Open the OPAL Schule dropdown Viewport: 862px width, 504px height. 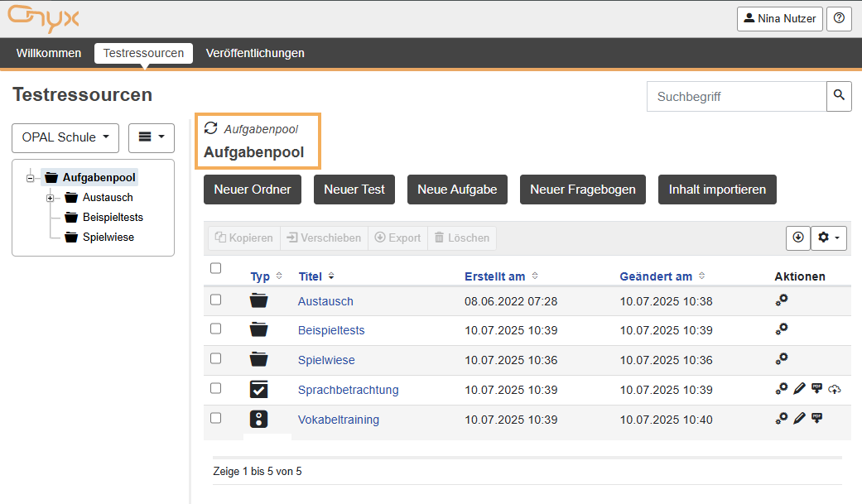(65, 137)
